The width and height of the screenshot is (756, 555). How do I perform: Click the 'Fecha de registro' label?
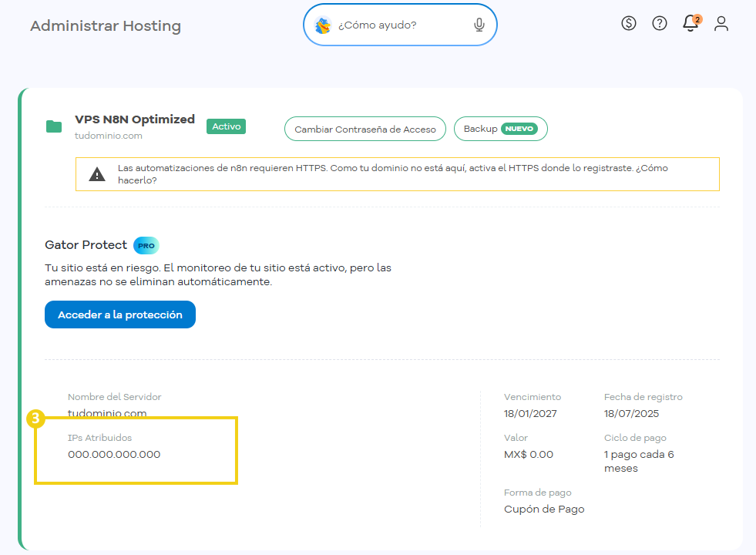point(643,397)
